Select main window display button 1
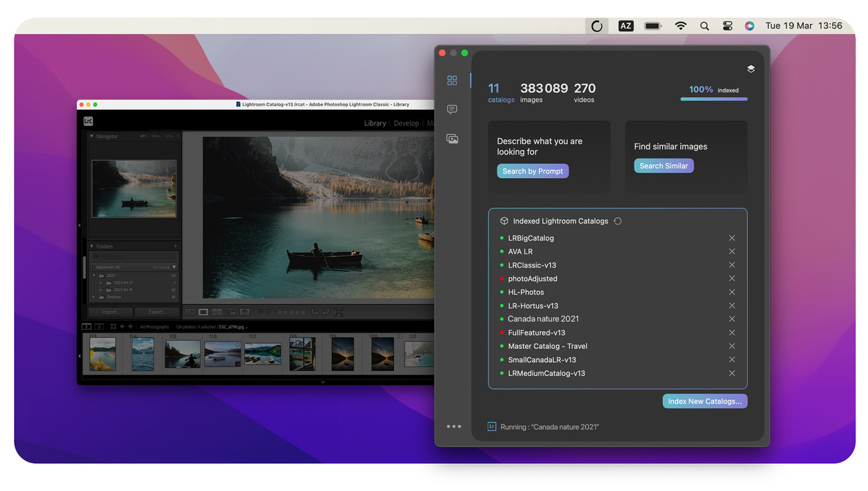The width and height of the screenshot is (868, 491). 87,327
